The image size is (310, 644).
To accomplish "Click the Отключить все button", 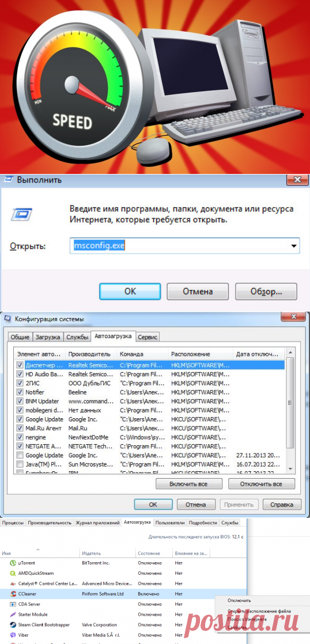I will pos(261,484).
